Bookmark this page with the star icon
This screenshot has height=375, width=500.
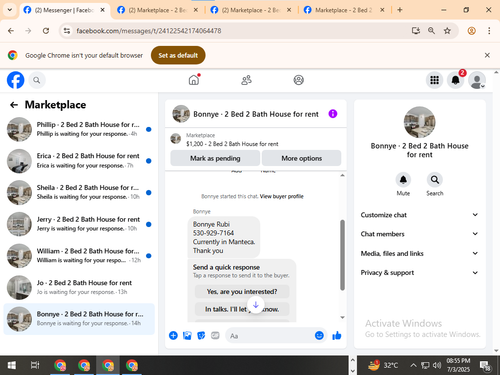click(447, 31)
